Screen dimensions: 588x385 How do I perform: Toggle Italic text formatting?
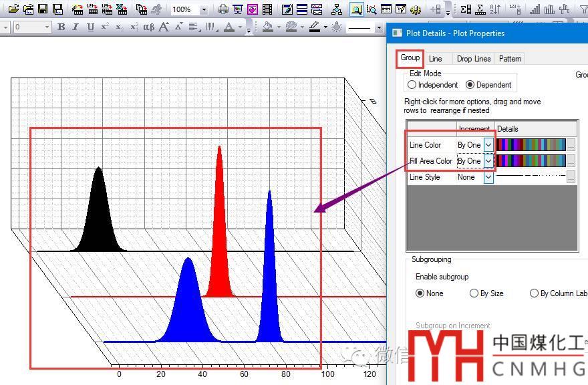tap(75, 27)
